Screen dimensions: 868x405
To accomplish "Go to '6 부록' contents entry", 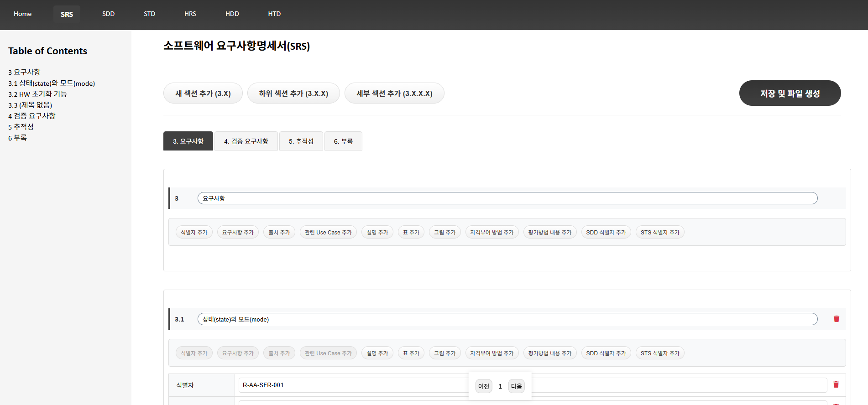I will [17, 138].
